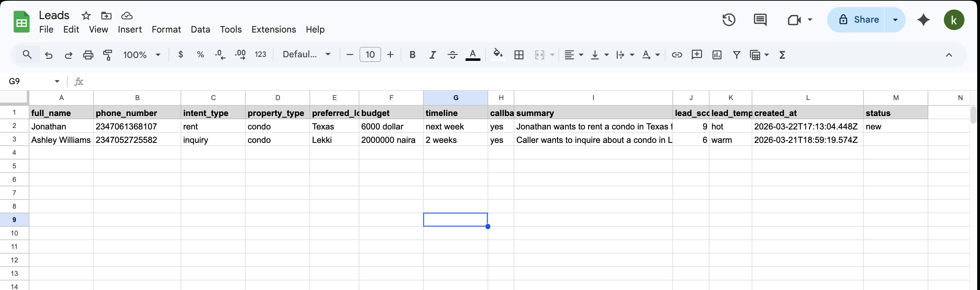Open the borders menu

click(519, 55)
